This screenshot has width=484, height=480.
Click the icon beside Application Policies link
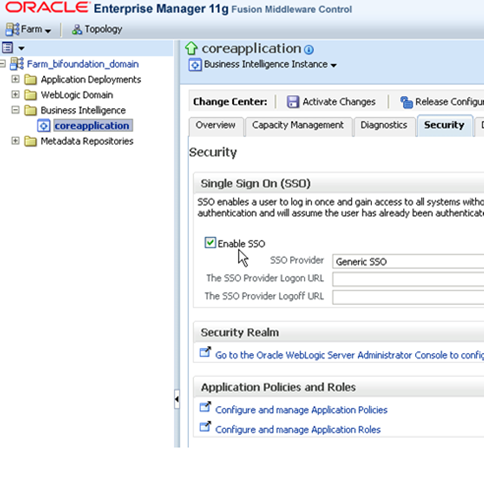point(205,407)
